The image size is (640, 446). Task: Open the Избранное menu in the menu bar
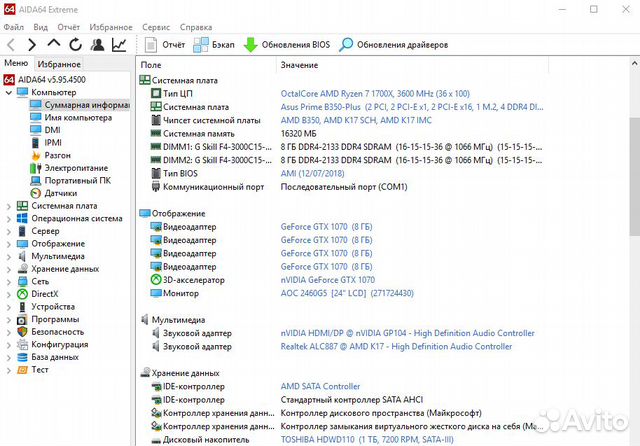[x=111, y=27]
